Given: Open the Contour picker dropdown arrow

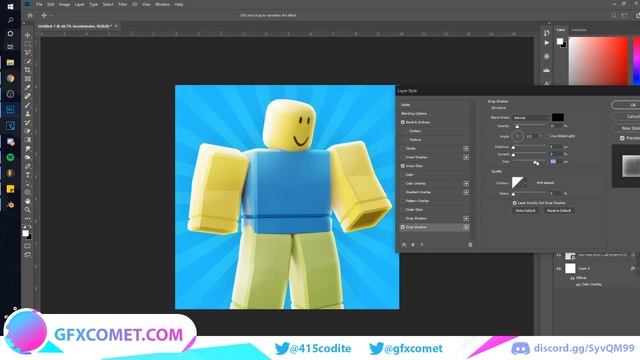Looking at the screenshot, I should click(526, 183).
